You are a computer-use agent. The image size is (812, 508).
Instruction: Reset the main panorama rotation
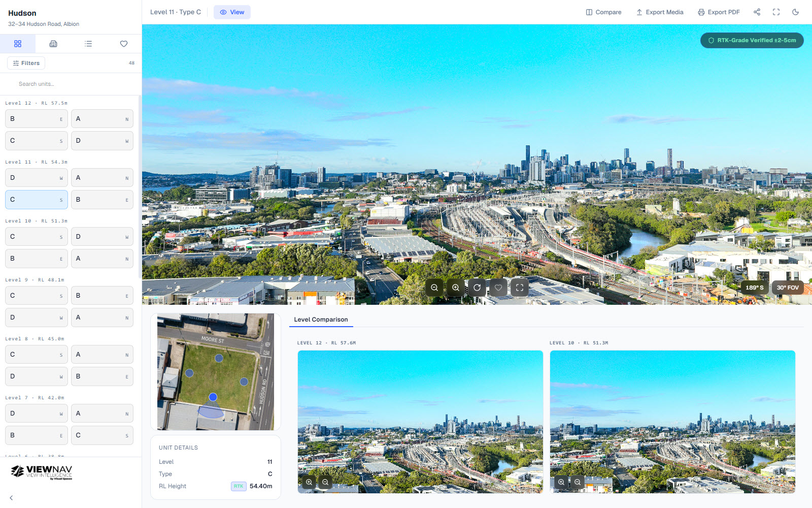(x=477, y=288)
